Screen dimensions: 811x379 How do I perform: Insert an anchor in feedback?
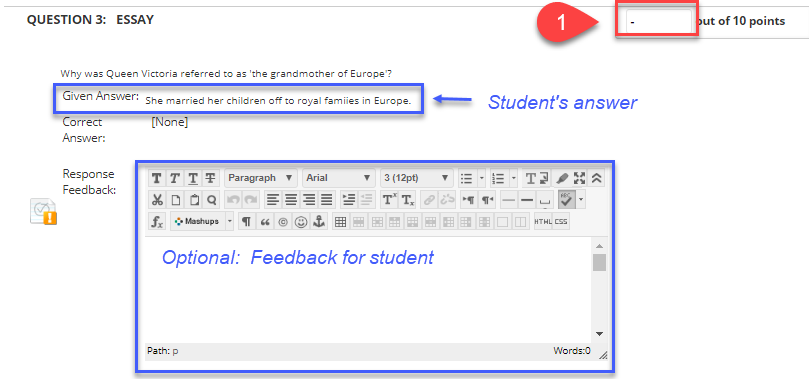pyautogui.click(x=319, y=221)
